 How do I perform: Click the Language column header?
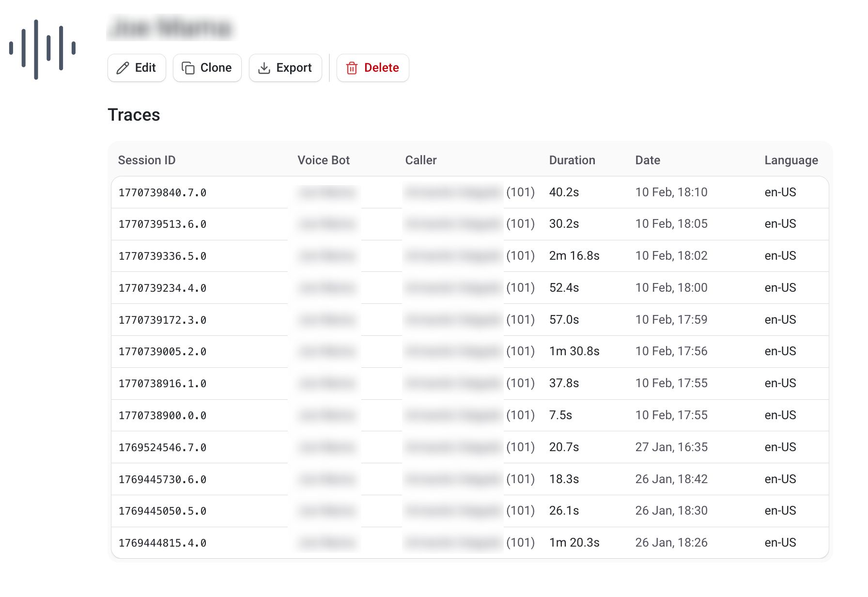(x=791, y=160)
